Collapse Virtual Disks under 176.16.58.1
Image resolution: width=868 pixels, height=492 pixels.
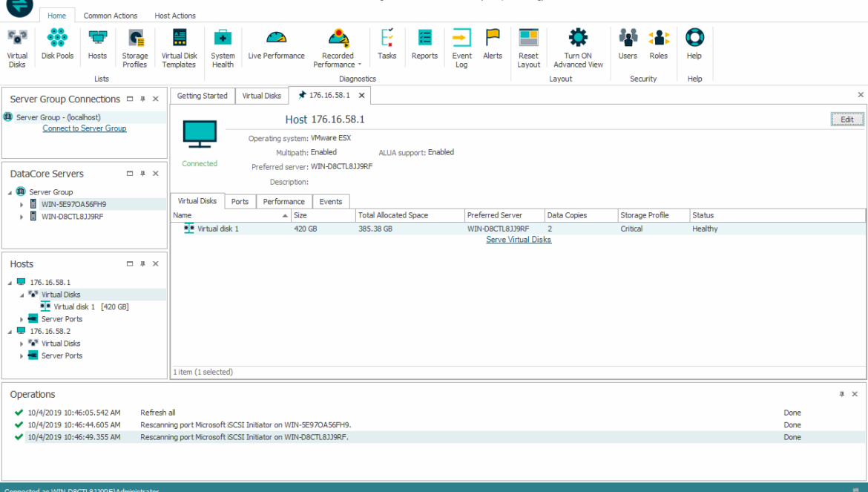22,295
